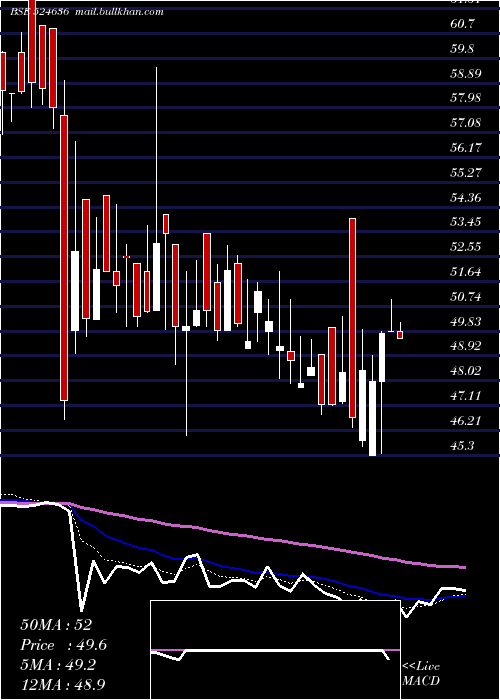500x700 pixels.
Task: Click the 50.74 price axis label
Action: 466,297
